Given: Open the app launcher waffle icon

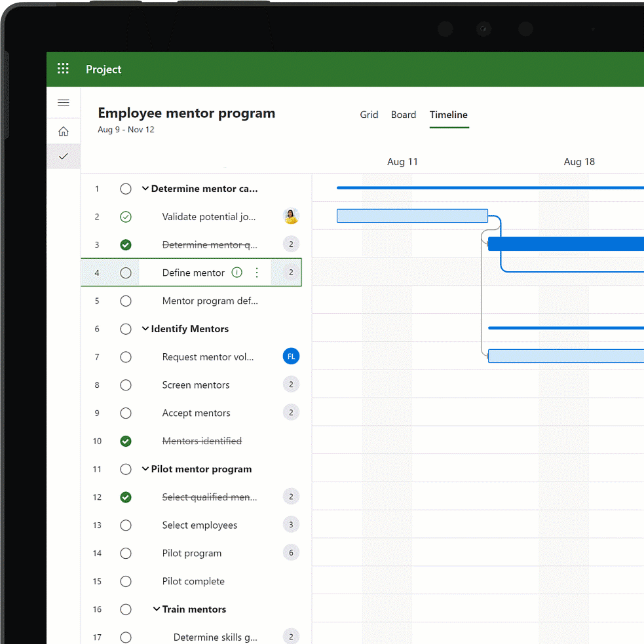Looking at the screenshot, I should click(63, 69).
